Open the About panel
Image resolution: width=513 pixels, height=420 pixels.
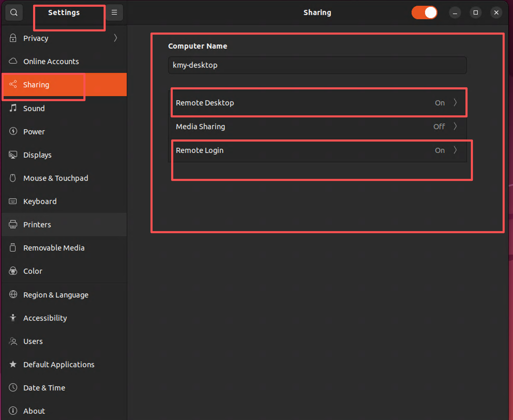click(64, 411)
